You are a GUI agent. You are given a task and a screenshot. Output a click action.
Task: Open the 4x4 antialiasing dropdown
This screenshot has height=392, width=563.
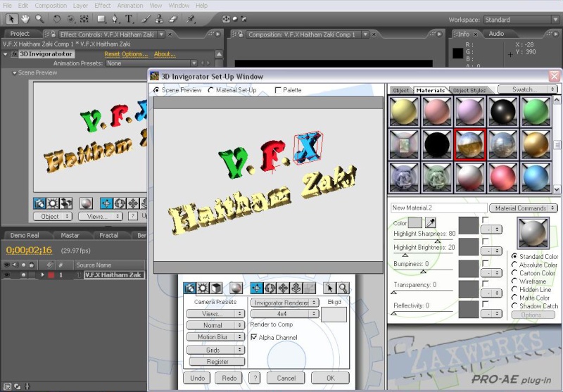click(x=284, y=314)
